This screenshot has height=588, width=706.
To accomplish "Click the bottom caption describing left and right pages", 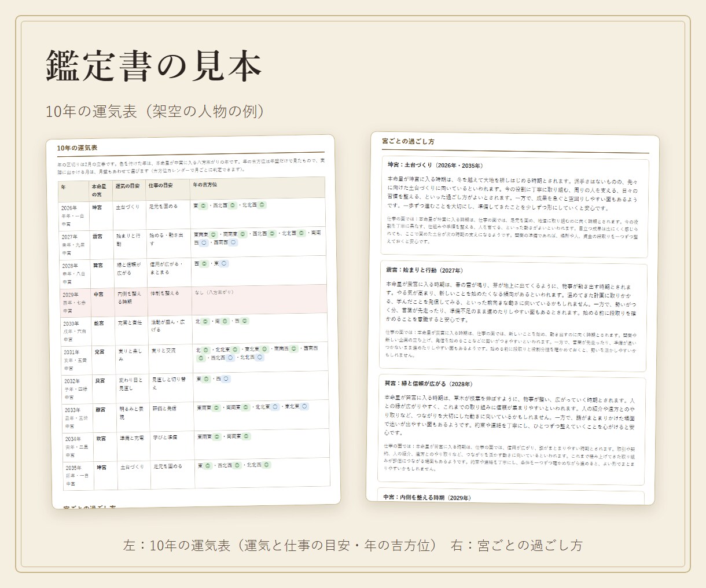I will coord(352,545).
